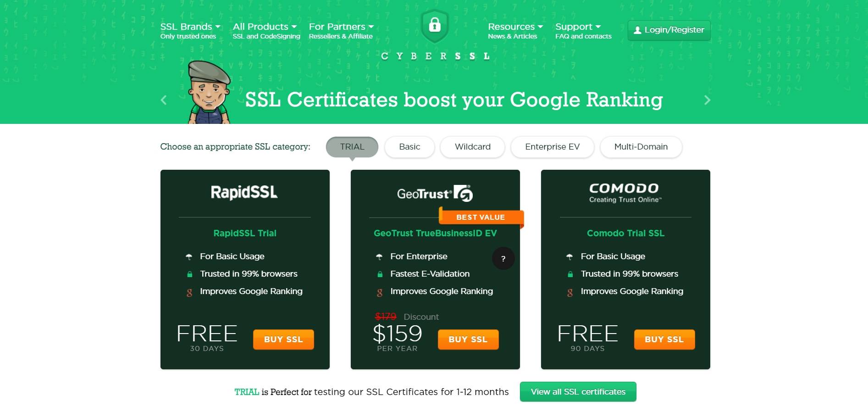Image resolution: width=868 pixels, height=412 pixels.
Task: Switch to the Basic SSL category
Action: tap(409, 147)
